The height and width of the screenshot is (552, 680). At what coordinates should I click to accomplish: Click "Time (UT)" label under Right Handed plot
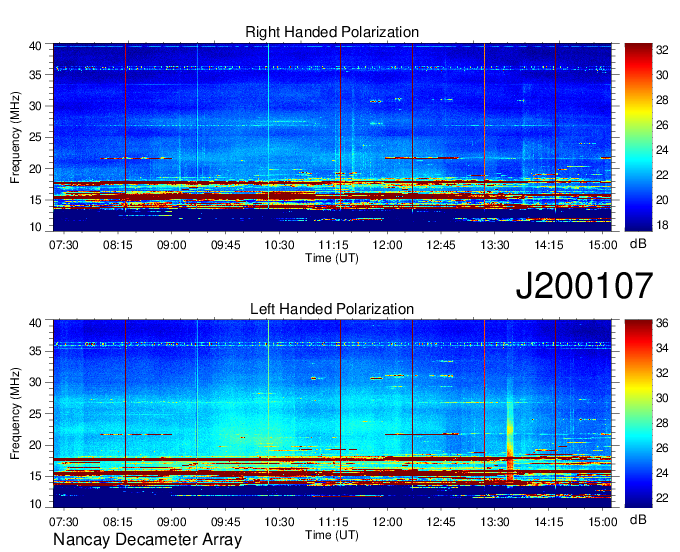click(332, 258)
